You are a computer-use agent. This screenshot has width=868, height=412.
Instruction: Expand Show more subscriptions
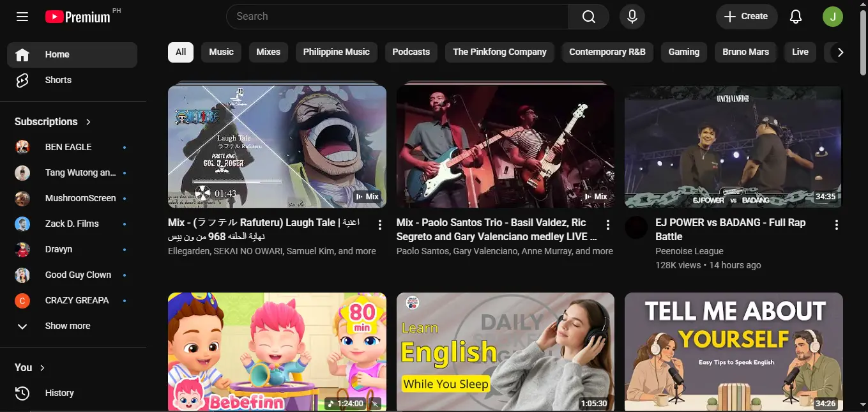[x=72, y=326]
